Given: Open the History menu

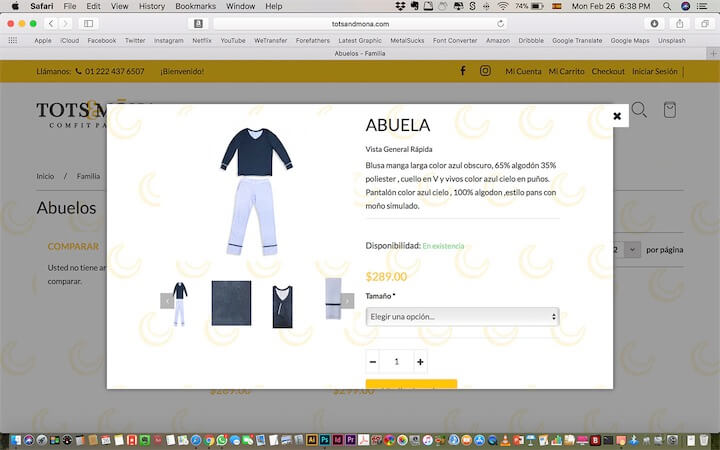Looking at the screenshot, I should pos(152,6).
